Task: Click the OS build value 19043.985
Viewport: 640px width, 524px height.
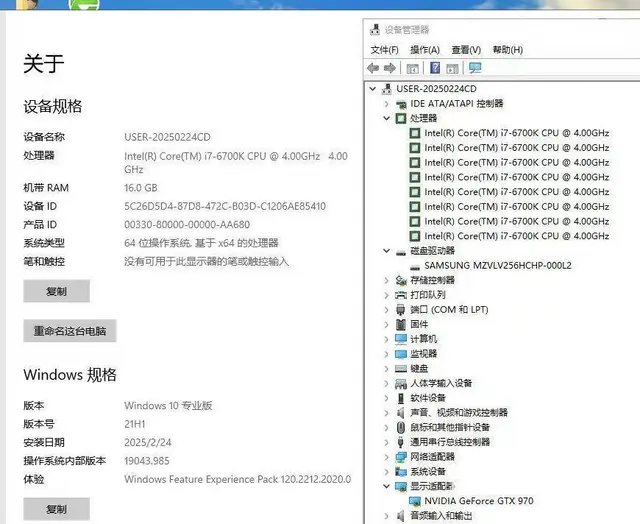Action: click(147, 461)
